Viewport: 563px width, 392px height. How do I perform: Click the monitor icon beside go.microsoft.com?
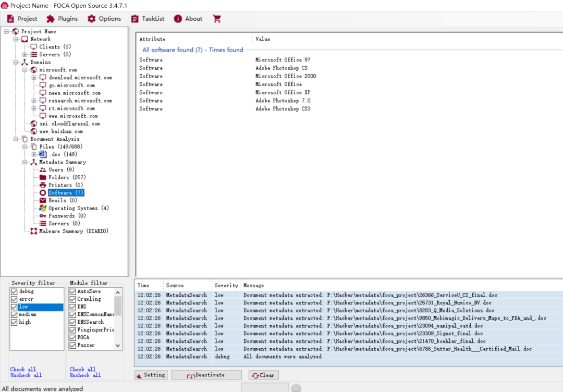point(43,85)
